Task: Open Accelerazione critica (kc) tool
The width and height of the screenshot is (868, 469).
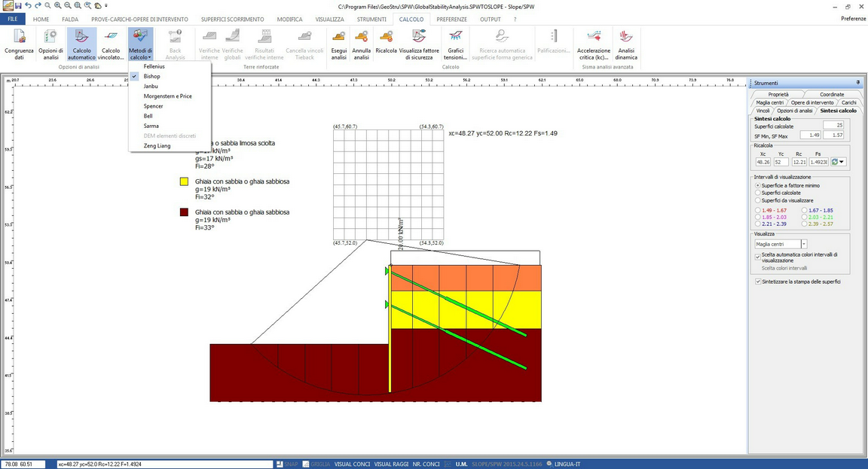Action: click(x=594, y=45)
